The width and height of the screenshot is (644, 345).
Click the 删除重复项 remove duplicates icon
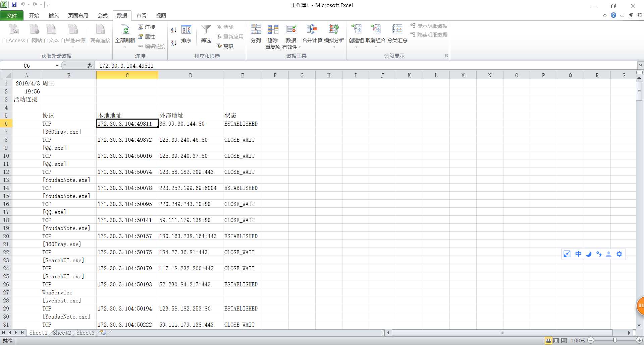click(273, 29)
